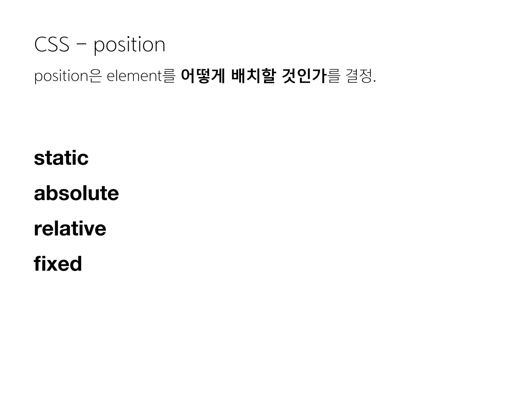Image resolution: width=532 pixels, height=399 pixels.
Task: Click the bold word "배치할"
Action: click(253, 76)
